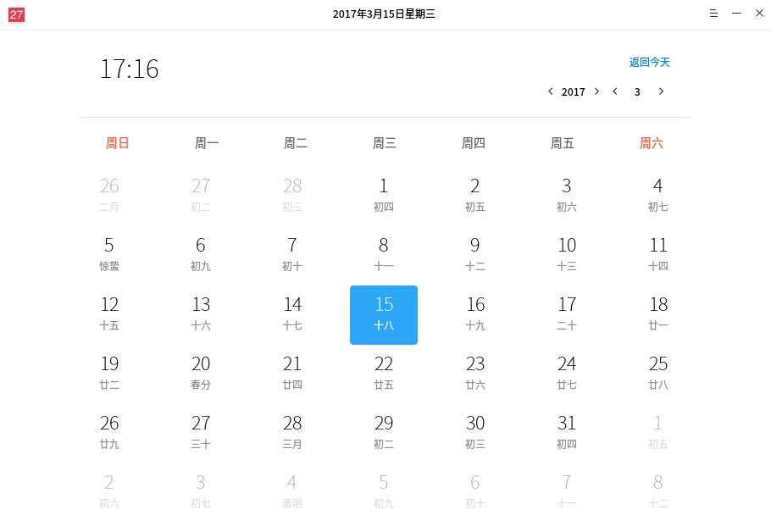Screen dimensions: 771x532
Task: Click the previous month arrow to view February
Action: pyautogui.click(x=615, y=91)
